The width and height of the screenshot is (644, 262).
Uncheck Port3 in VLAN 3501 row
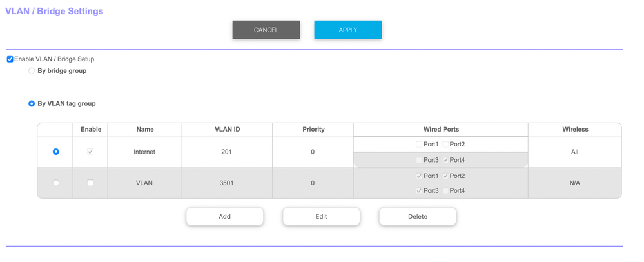(419, 191)
